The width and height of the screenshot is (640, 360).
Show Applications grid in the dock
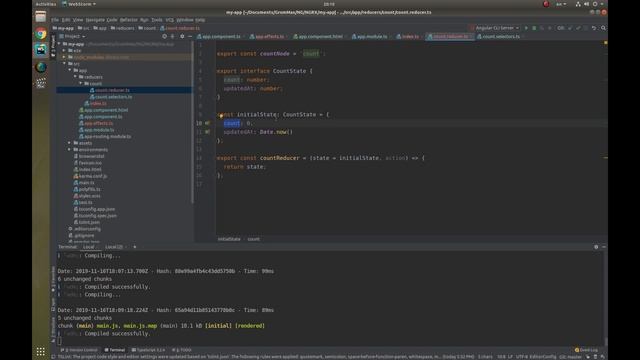[40, 351]
